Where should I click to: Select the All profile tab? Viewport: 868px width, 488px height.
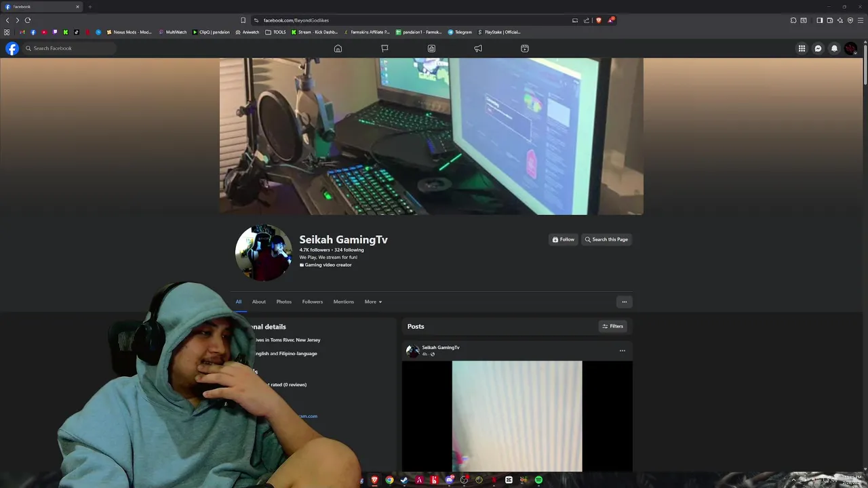(x=239, y=302)
